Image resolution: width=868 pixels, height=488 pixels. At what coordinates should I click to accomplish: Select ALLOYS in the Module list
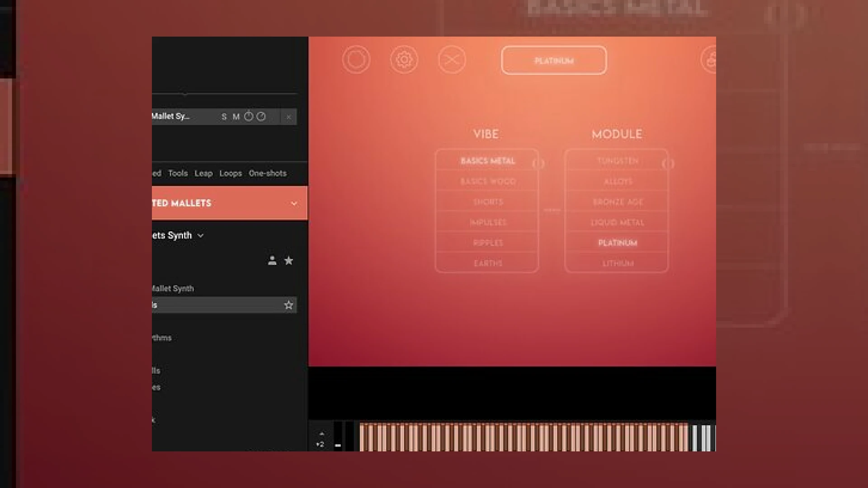tap(617, 181)
